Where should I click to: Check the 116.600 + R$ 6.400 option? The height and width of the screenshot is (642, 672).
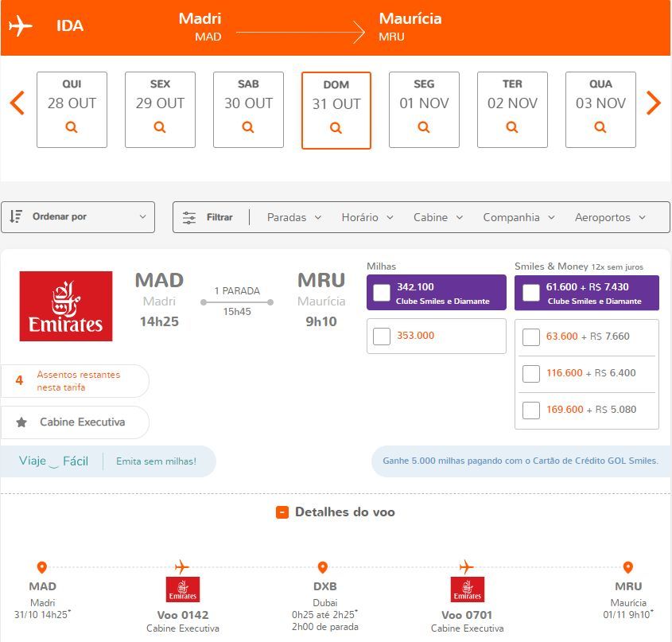point(531,374)
